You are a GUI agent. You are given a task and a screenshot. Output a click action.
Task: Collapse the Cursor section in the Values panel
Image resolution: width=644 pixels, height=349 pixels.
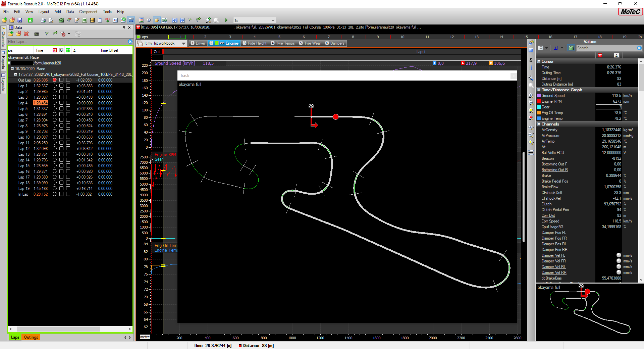click(x=539, y=61)
